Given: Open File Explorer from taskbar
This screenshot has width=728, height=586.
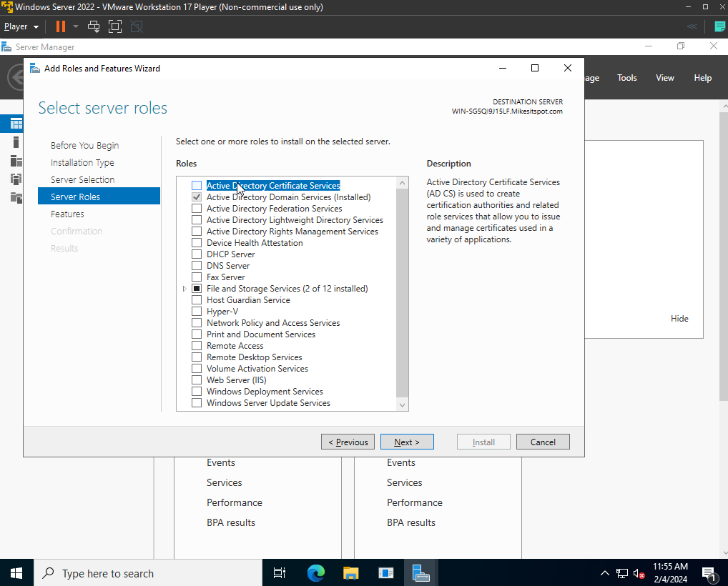Looking at the screenshot, I should click(351, 573).
